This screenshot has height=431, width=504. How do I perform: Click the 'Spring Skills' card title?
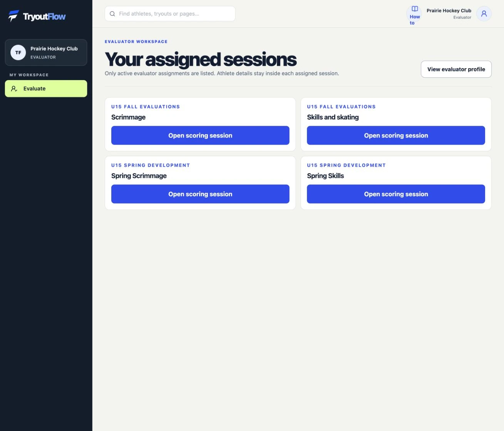point(325,176)
